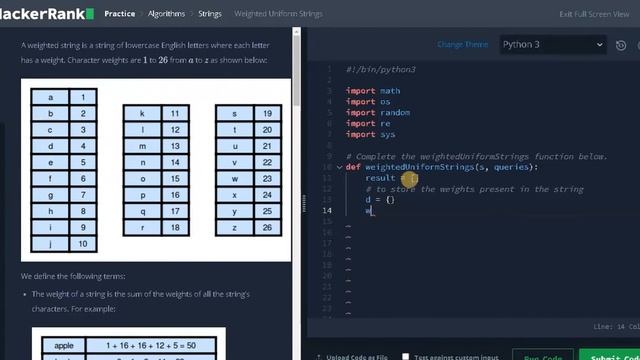Image resolution: width=640 pixels, height=360 pixels.
Task: Click the table cell for letter 'k'
Action: point(142,113)
